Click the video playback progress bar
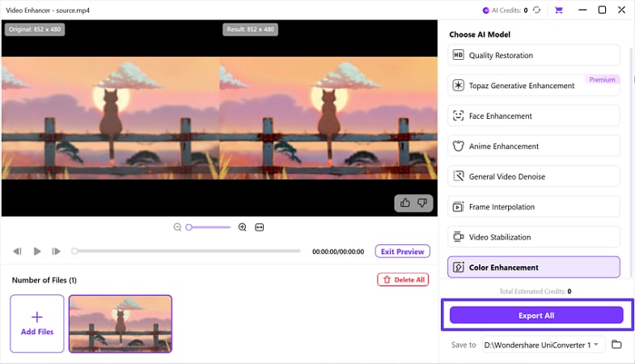Screen dimensions: 635x364 (x=186, y=251)
